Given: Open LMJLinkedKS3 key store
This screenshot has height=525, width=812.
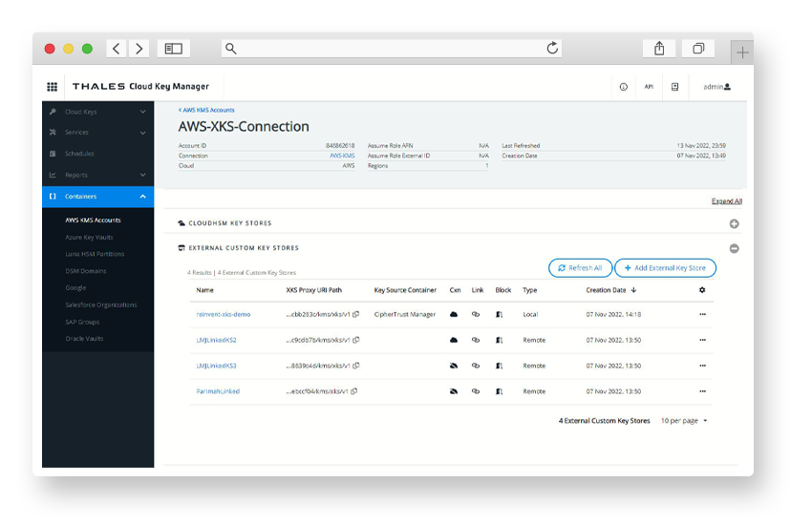Looking at the screenshot, I should [217, 366].
